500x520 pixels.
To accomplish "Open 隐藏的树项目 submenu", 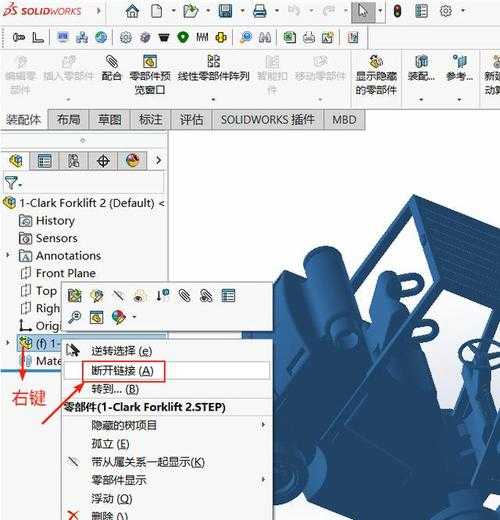I will (167, 425).
